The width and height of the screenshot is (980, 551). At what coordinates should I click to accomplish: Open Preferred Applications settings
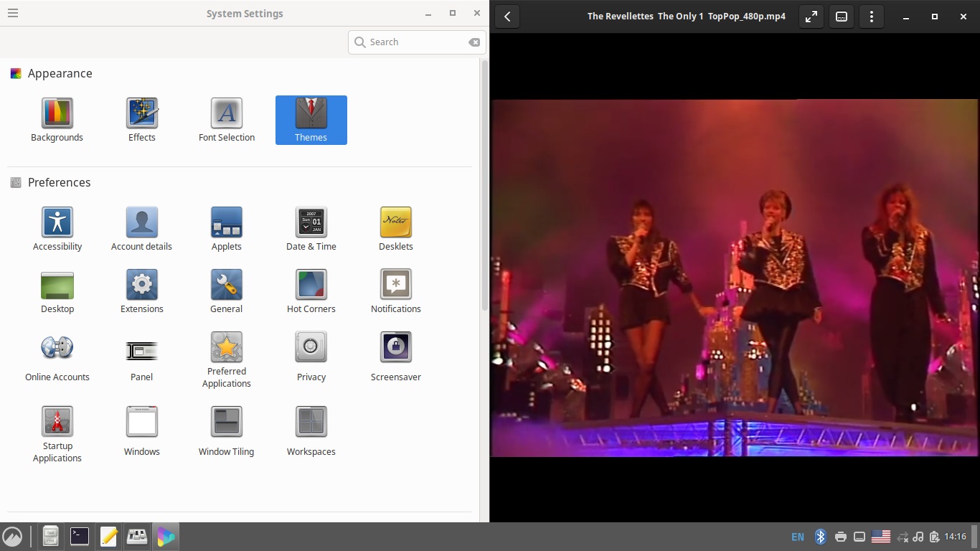227,360
